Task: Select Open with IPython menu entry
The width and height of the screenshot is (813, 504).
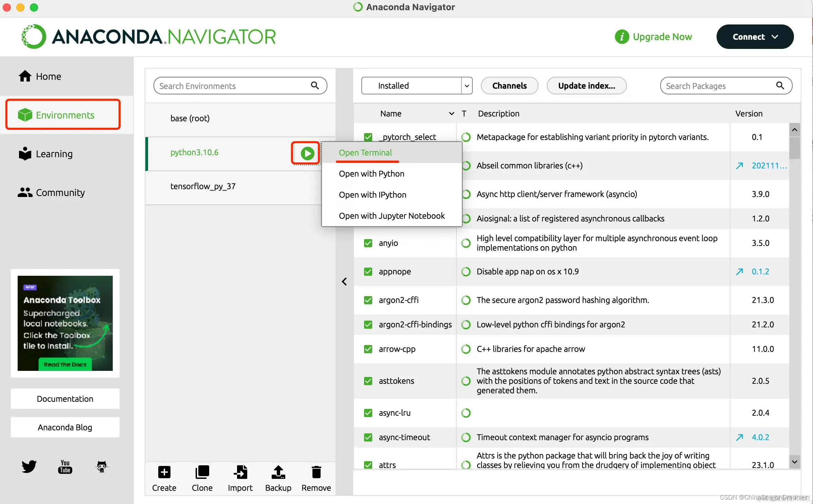Action: click(372, 195)
